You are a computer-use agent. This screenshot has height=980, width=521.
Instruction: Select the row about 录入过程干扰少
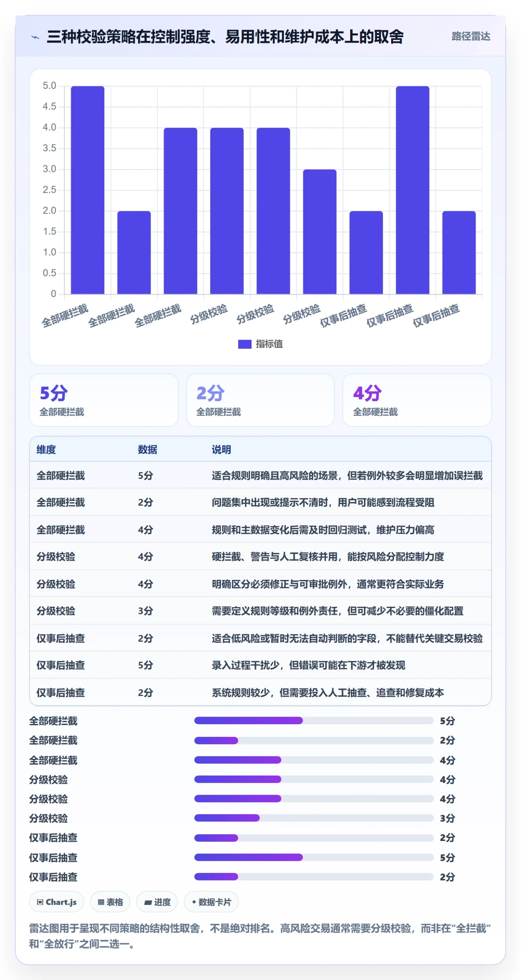pos(260,665)
